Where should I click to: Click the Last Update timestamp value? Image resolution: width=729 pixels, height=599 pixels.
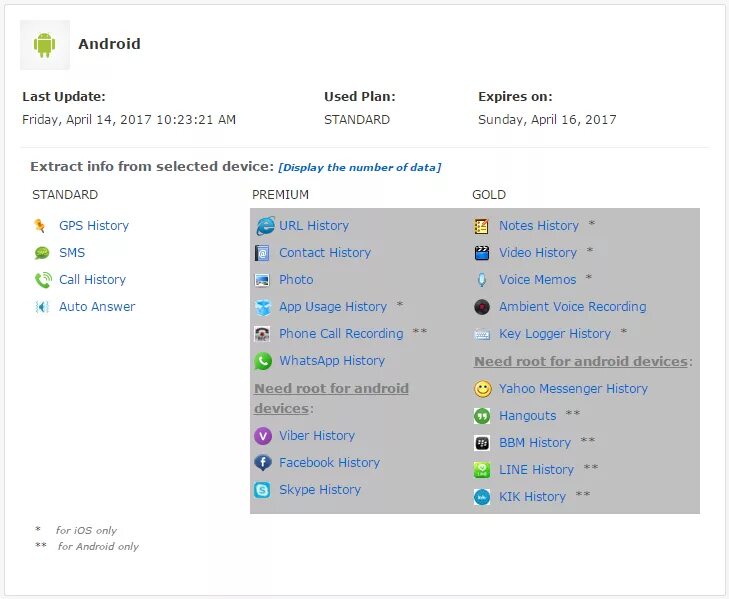[x=129, y=120]
